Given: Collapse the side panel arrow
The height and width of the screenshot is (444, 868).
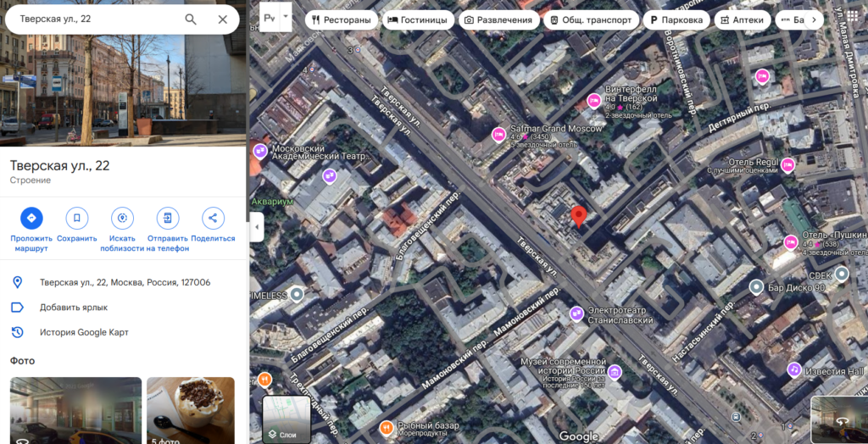Looking at the screenshot, I should coord(256,226).
